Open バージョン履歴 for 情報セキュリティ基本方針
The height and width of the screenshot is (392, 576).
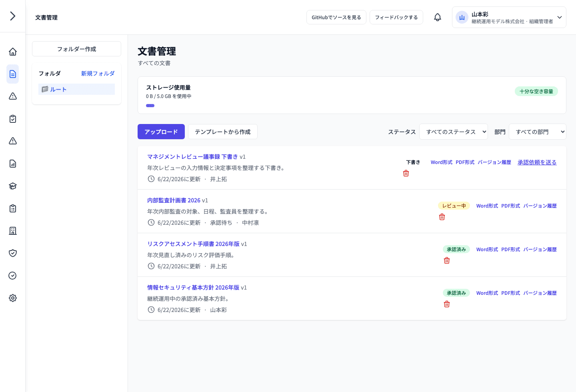point(540,293)
